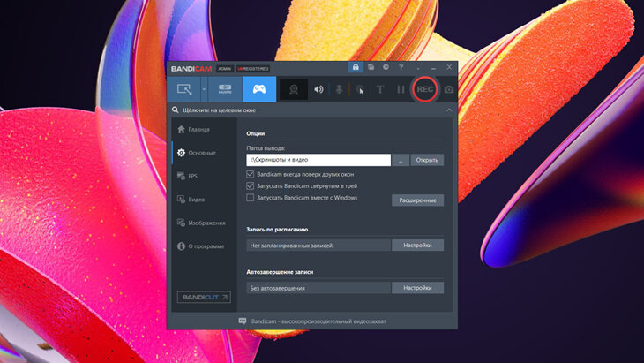Take a screenshot with the camera icon
Screen dimensions: 644x363
point(449,89)
